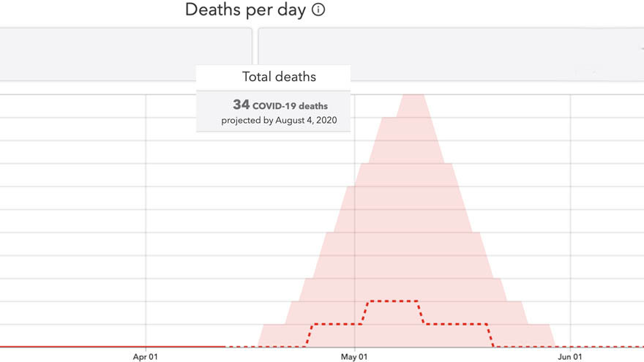Click the Deaths per day chart title
Image resolution: width=644 pixels, height=362 pixels.
(245, 10)
